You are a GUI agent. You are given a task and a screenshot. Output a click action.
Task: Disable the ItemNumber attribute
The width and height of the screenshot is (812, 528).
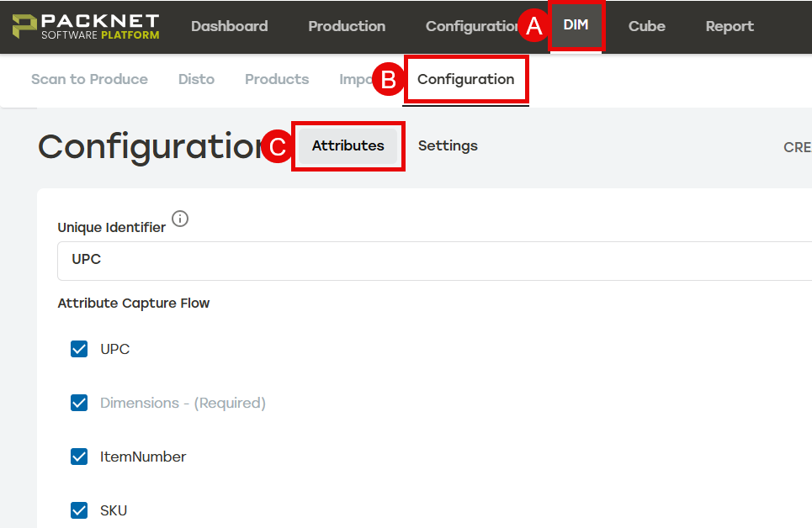[x=78, y=457]
